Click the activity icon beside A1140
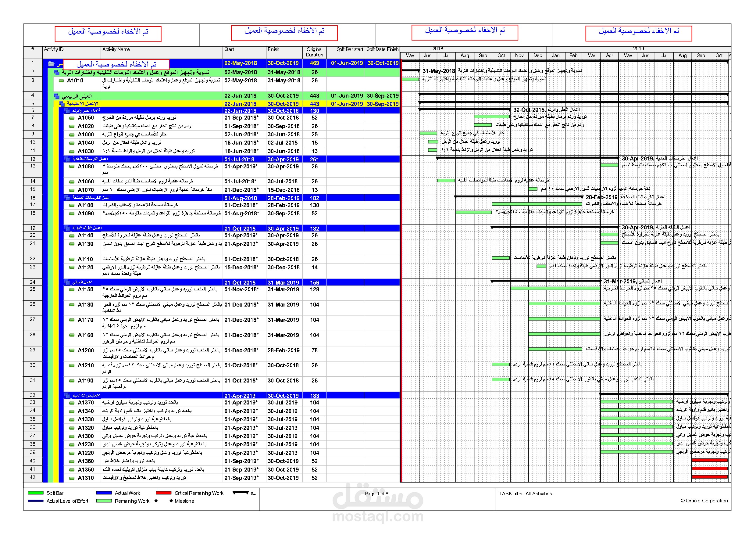Viewport: 756px width, 535px height. pyautogui.click(x=71, y=235)
